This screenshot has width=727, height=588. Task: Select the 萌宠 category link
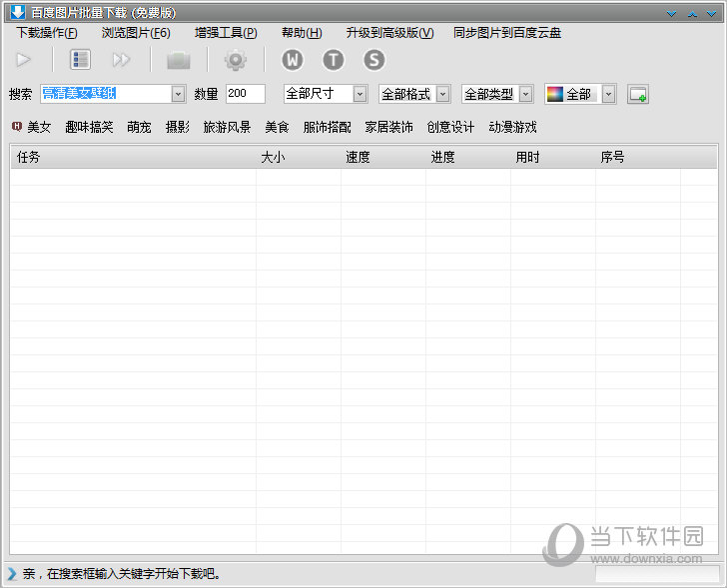pyautogui.click(x=139, y=127)
